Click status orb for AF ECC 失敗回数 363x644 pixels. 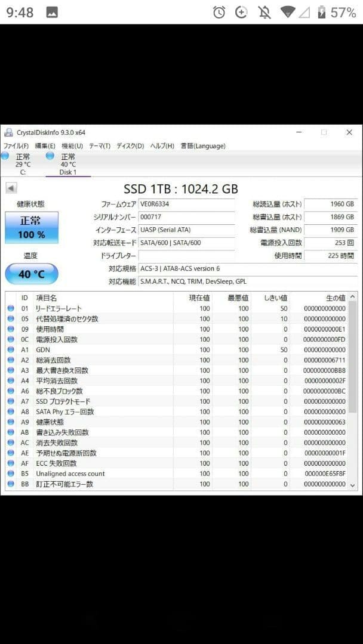(x=11, y=463)
